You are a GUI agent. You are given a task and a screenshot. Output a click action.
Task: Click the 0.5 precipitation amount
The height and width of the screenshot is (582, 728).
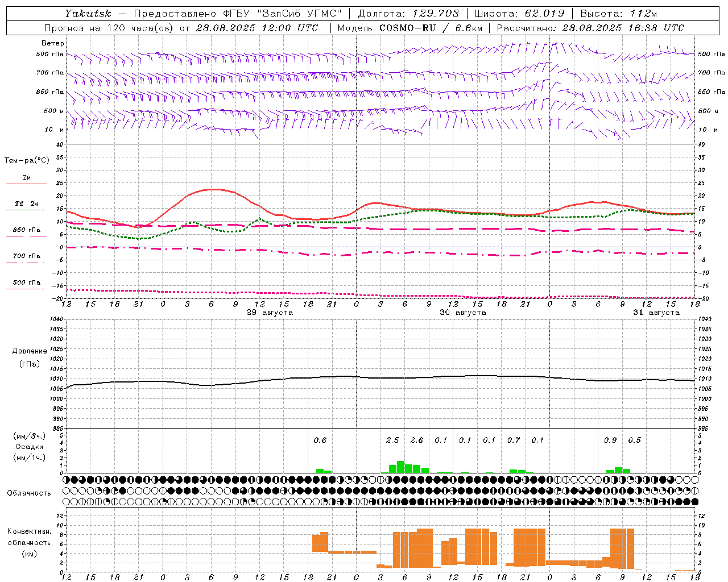click(x=635, y=440)
